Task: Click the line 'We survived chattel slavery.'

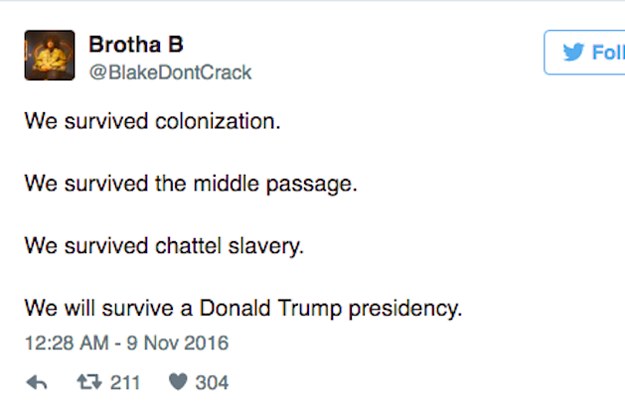Action: tap(164, 246)
